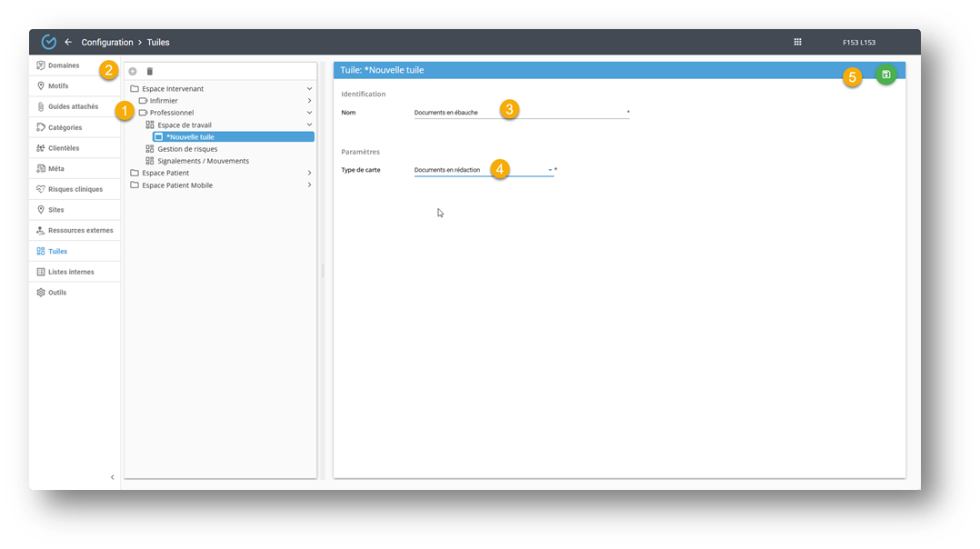
Task: Go back using the arrow icon
Action: (x=68, y=42)
